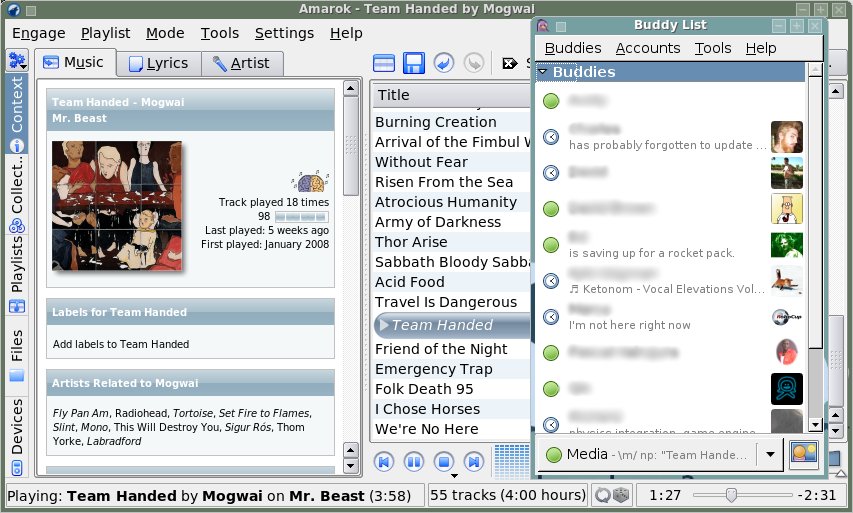This screenshot has width=853, height=513.
Task: Click the random mode dice icon in the status bar
Action: tap(621, 495)
